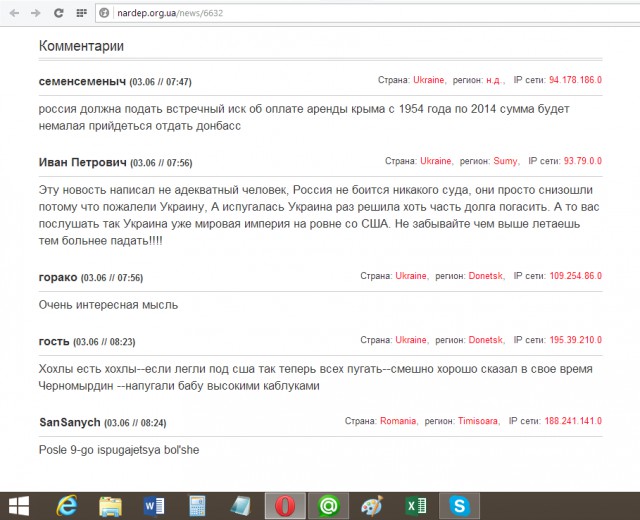The width and height of the screenshot is (640, 520).
Task: Click the timestamp (03.06 // 08:24)
Action: [x=135, y=423]
